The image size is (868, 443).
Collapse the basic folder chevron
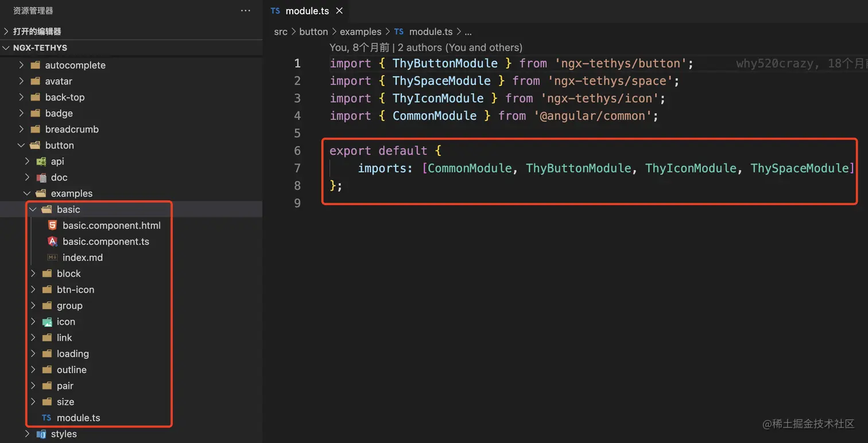(x=33, y=209)
